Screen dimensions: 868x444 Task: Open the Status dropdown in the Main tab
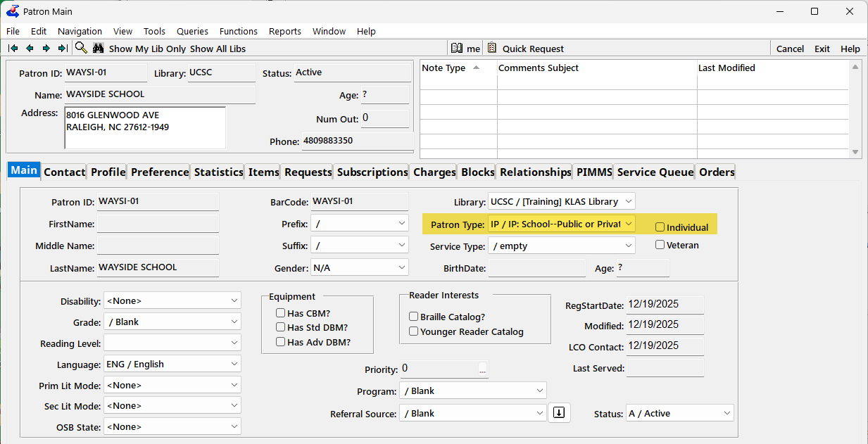726,413
